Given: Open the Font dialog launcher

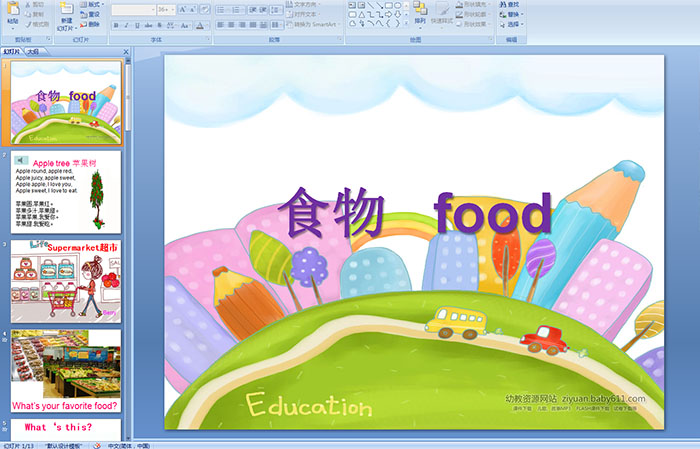Looking at the screenshot, I should (208, 40).
